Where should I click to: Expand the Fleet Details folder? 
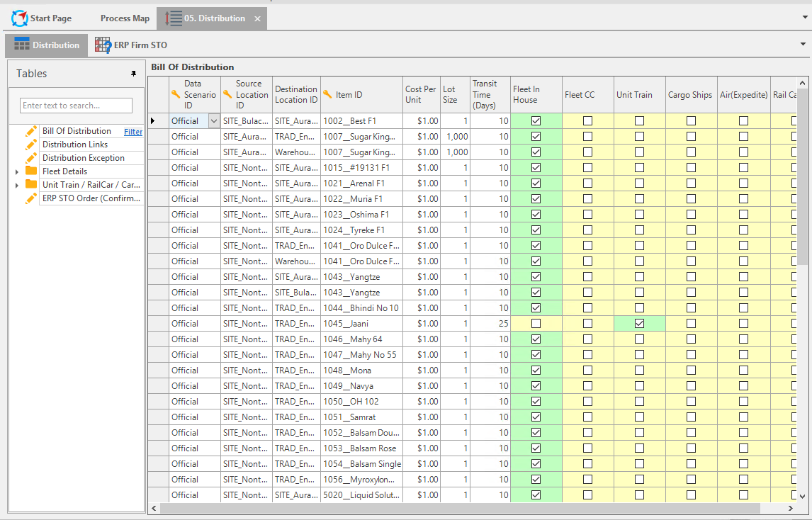pyautogui.click(x=16, y=171)
